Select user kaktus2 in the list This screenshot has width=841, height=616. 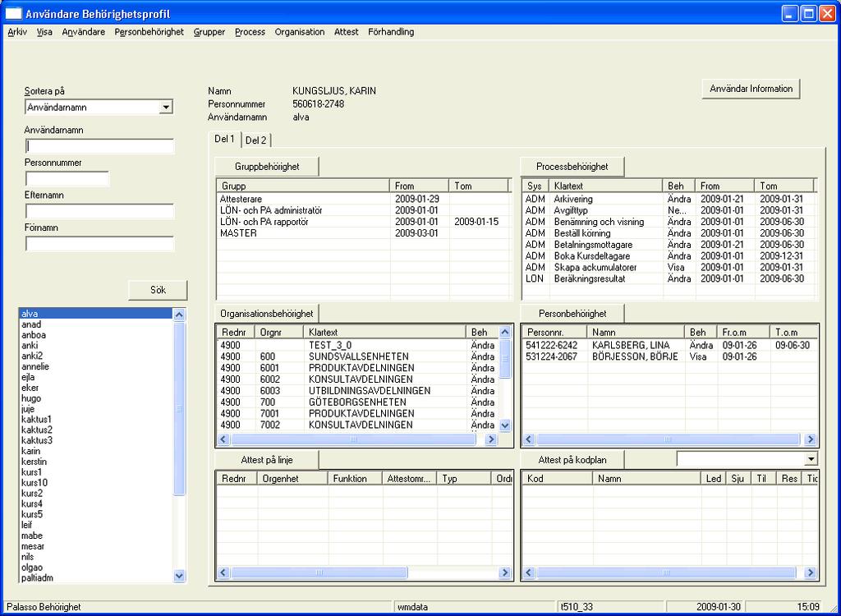pyautogui.click(x=96, y=430)
